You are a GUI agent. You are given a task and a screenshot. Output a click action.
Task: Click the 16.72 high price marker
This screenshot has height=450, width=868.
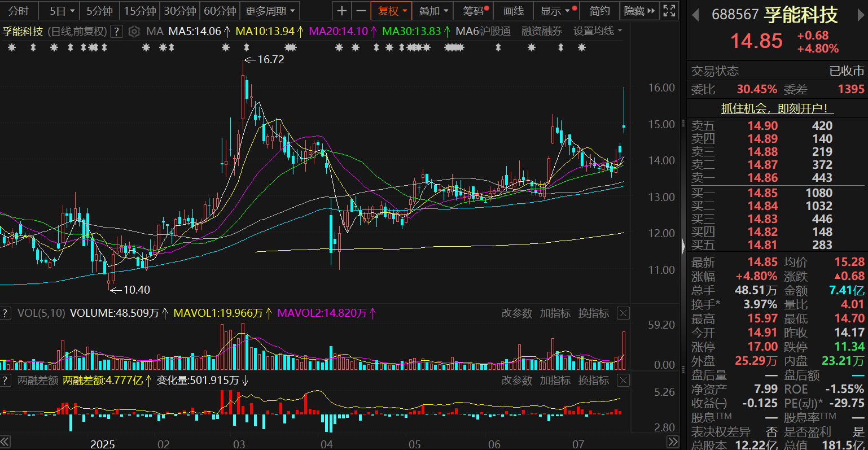pyautogui.click(x=270, y=59)
